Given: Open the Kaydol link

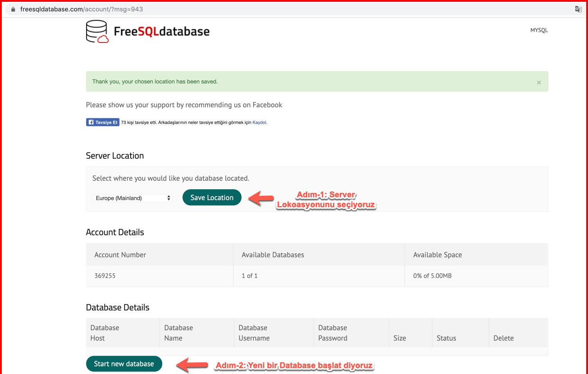Looking at the screenshot, I should tap(260, 123).
